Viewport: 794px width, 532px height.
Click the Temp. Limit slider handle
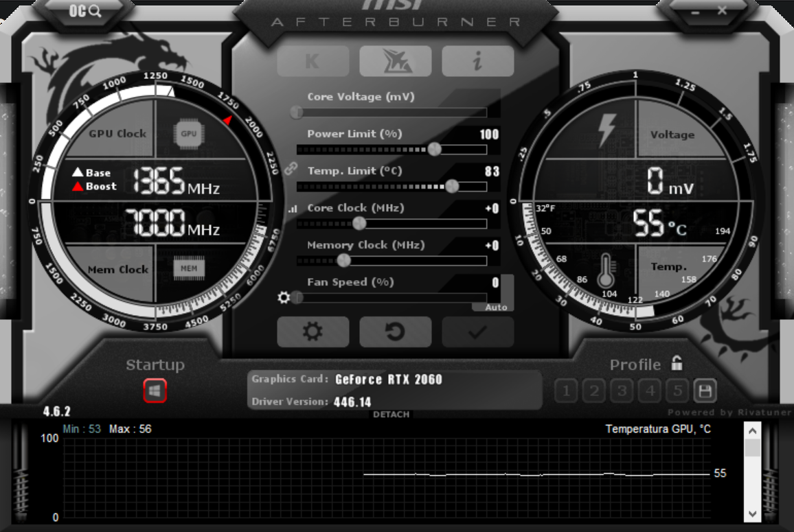[452, 186]
